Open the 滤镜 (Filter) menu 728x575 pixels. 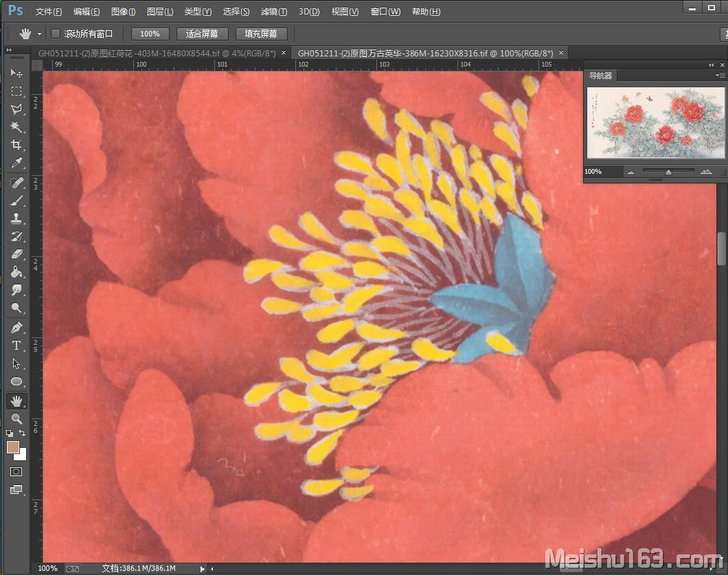274,12
